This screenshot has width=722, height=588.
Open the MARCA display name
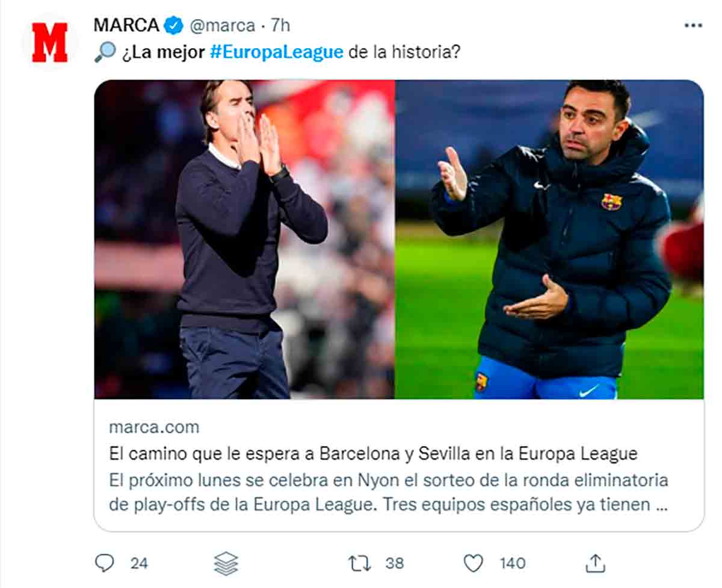pos(126,25)
